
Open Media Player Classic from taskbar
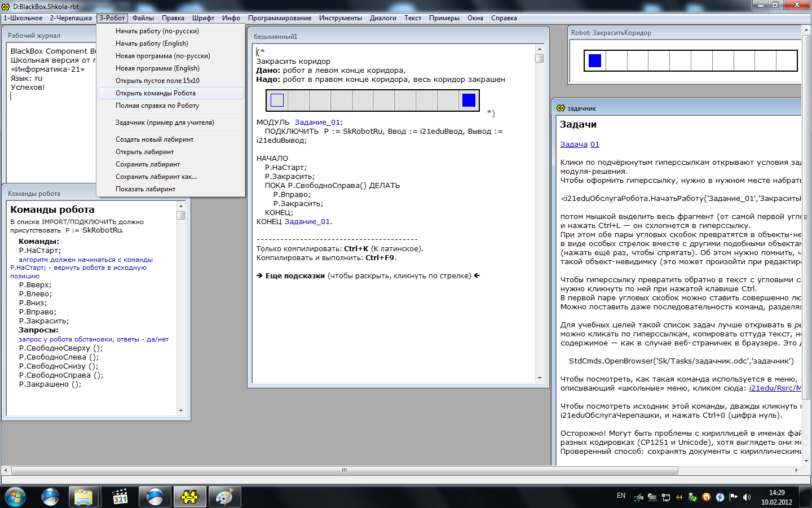(120, 497)
